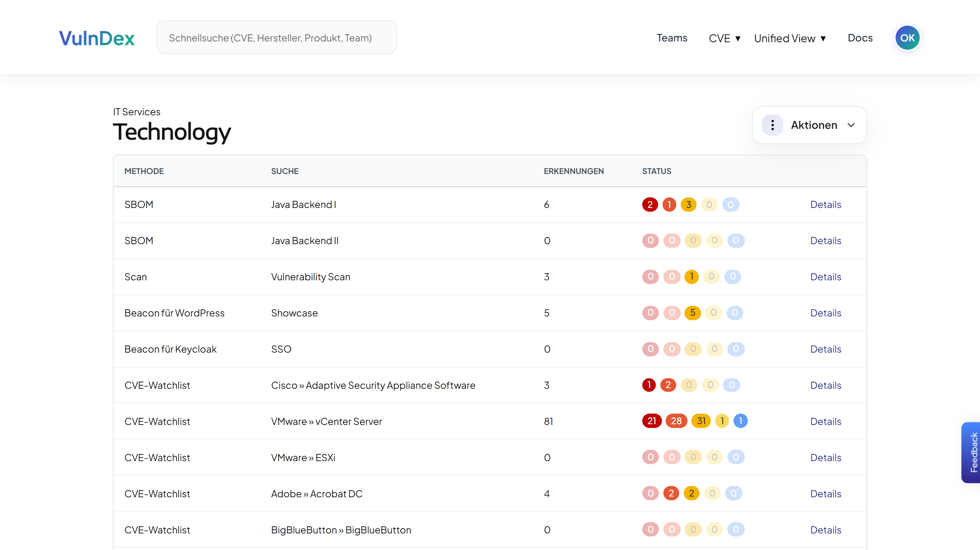This screenshot has width=980, height=550.
Task: Open the Teams menu
Action: (672, 38)
